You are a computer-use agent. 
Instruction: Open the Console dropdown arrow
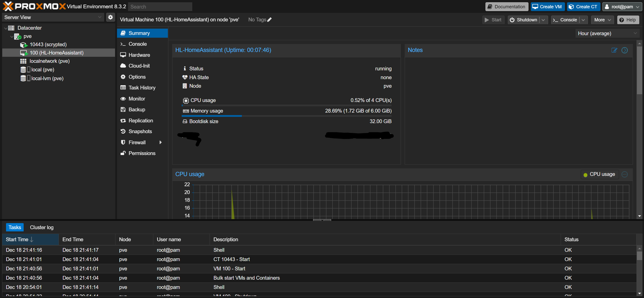[583, 20]
